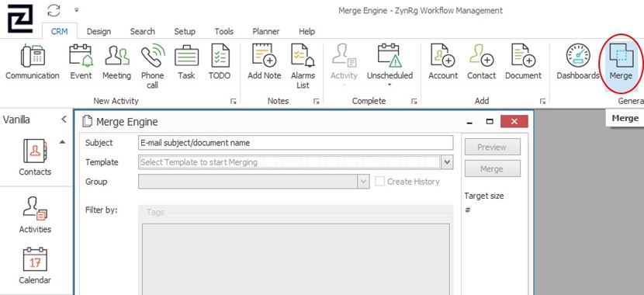The height and width of the screenshot is (295, 644).
Task: Click the sidebar up arrow
Action: 62,142
